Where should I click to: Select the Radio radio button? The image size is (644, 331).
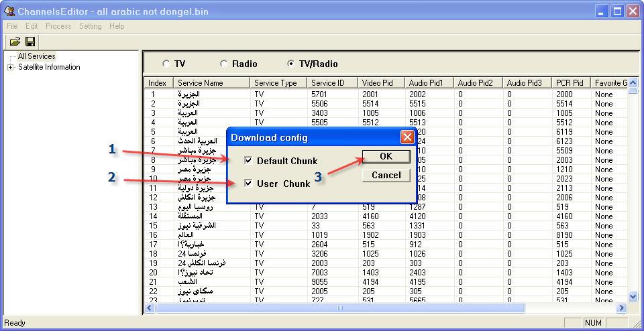[224, 64]
